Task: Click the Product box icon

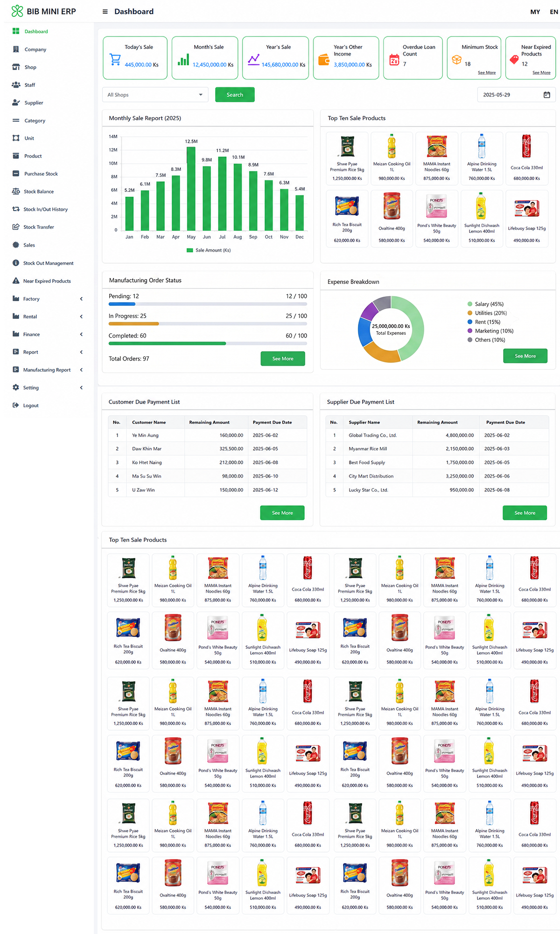Action: pos(16,156)
